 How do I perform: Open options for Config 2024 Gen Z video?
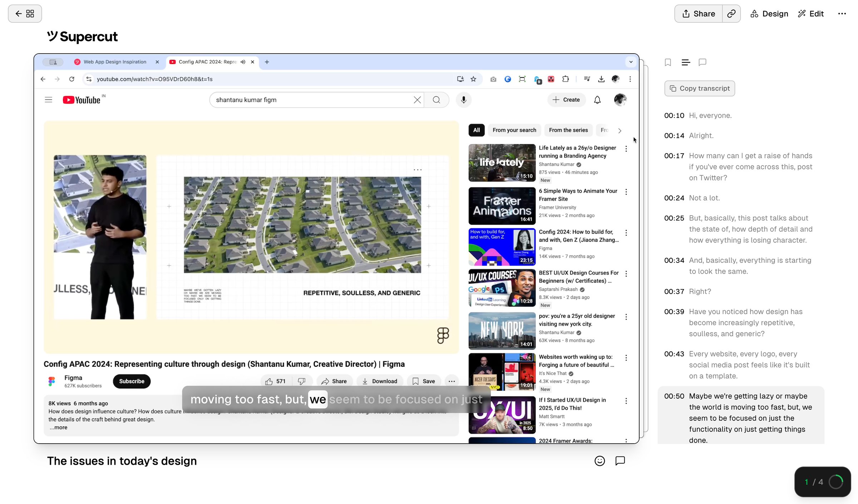click(x=626, y=233)
